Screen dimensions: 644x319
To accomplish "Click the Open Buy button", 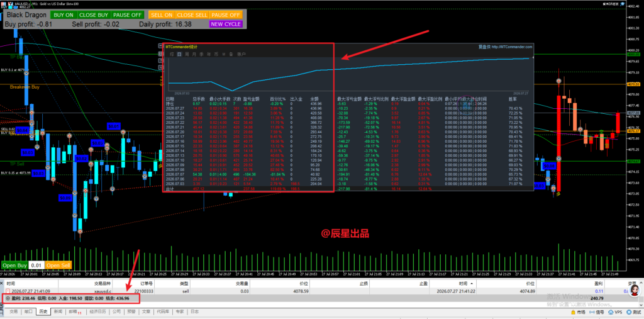I will point(15,265).
